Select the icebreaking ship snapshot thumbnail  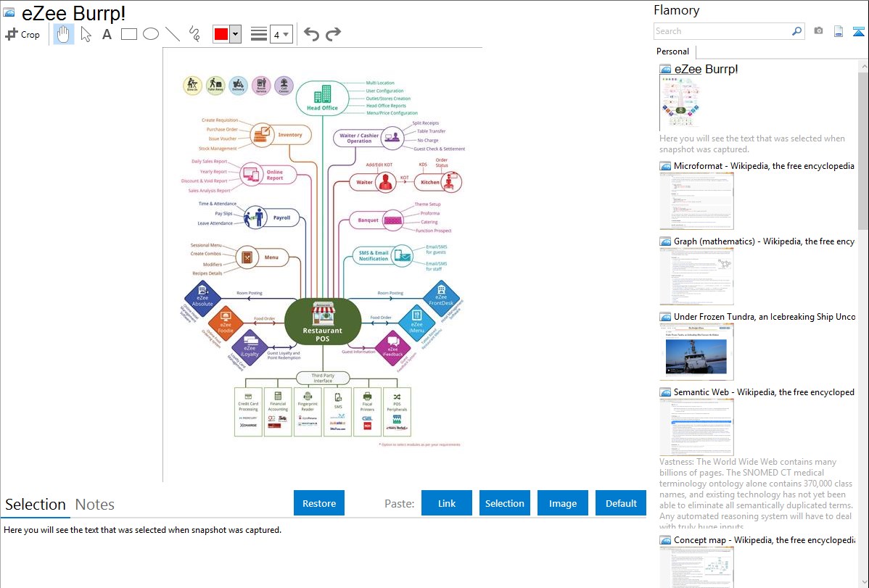click(x=696, y=352)
